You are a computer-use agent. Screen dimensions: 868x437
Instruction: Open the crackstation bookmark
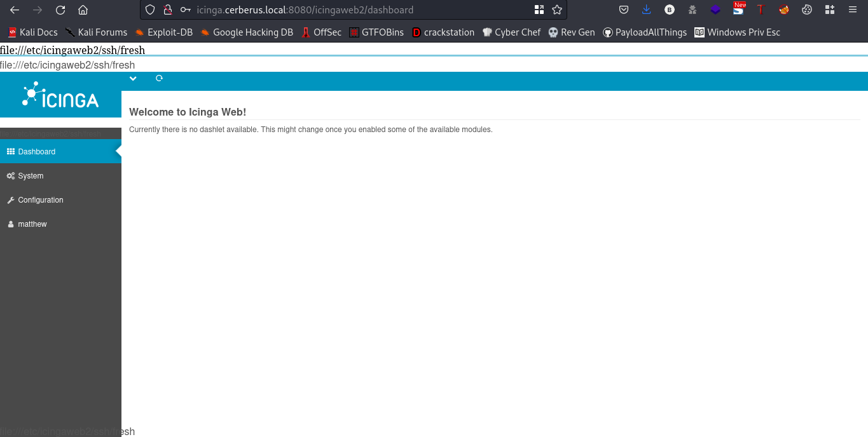(x=443, y=32)
